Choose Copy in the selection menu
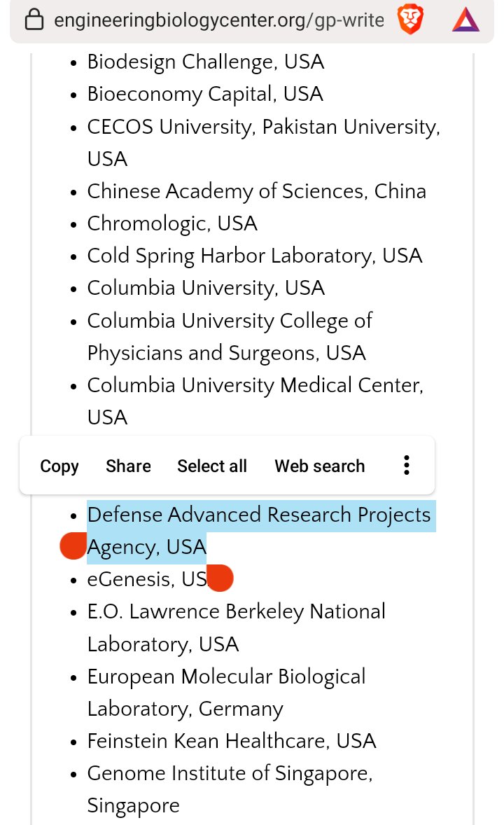 click(x=59, y=466)
